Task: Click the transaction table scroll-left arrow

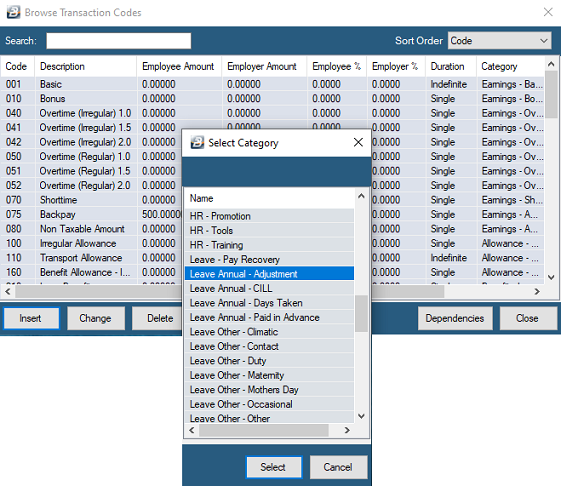Action: click(x=8, y=292)
